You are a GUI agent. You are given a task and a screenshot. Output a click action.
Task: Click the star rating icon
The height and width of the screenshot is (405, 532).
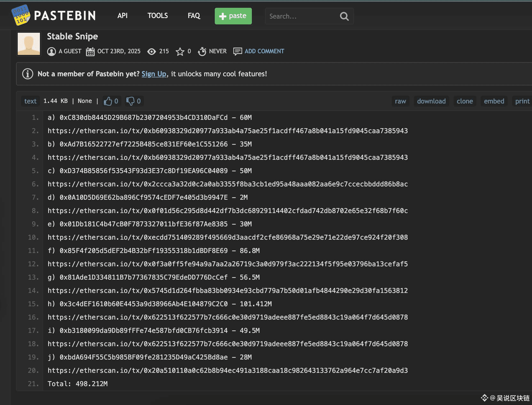point(180,52)
